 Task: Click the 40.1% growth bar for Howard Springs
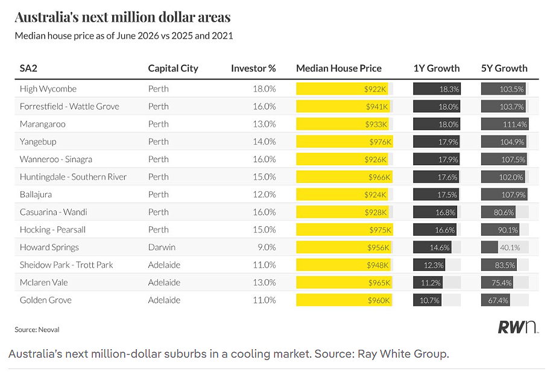point(505,247)
